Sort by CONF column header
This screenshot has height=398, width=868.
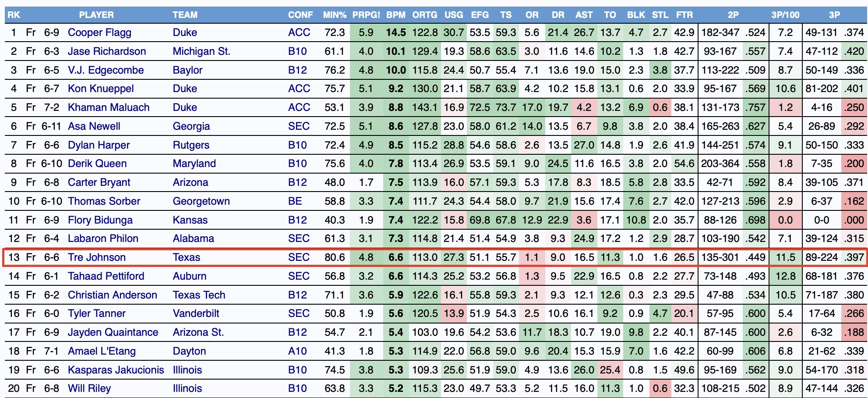[x=300, y=15]
